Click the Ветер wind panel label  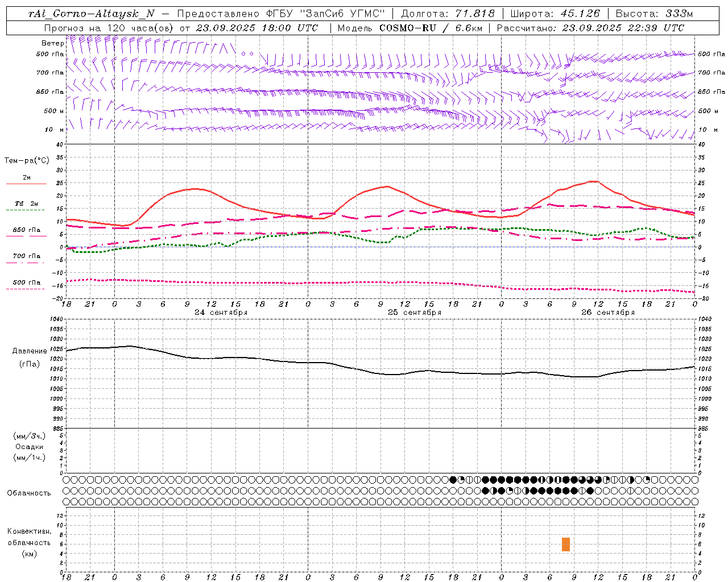pos(52,43)
